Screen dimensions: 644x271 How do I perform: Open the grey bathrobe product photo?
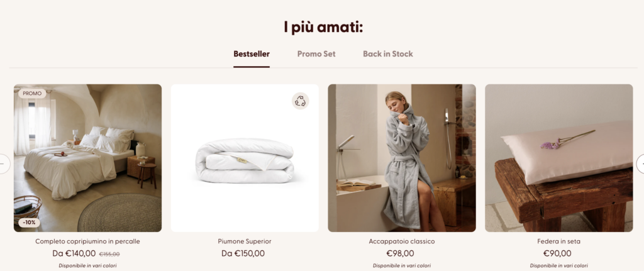coord(402,158)
